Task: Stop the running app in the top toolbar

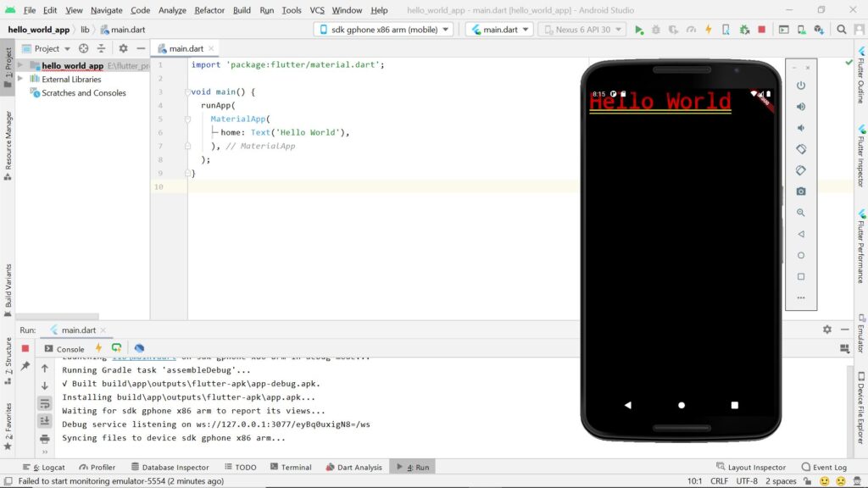Action: pyautogui.click(x=762, y=30)
